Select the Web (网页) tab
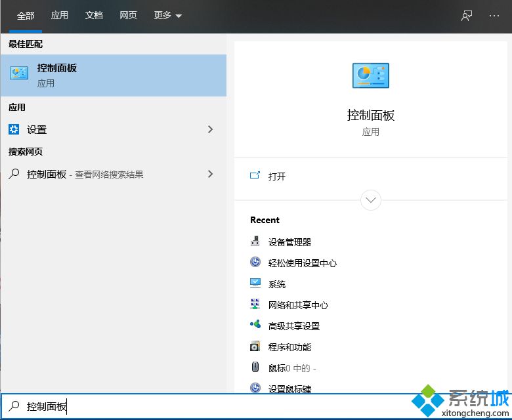512x420 pixels. [128, 16]
